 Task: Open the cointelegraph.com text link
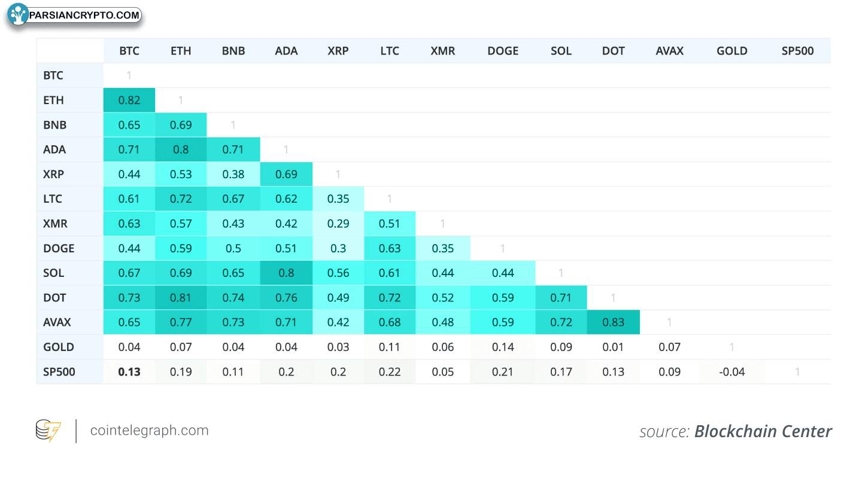149,430
